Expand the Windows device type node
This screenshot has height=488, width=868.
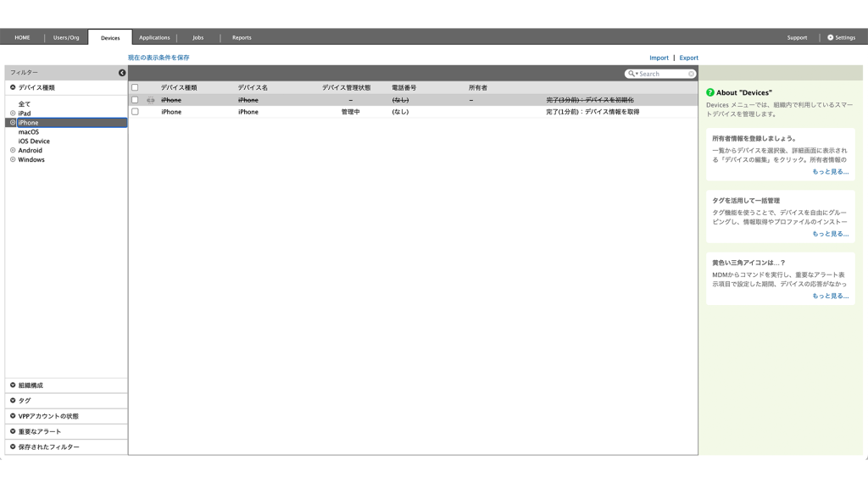(x=13, y=160)
